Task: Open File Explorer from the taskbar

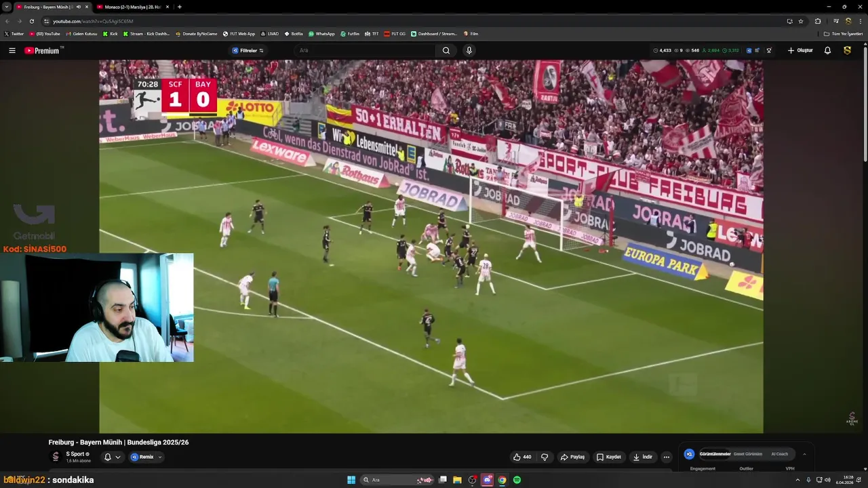Action: click(457, 480)
